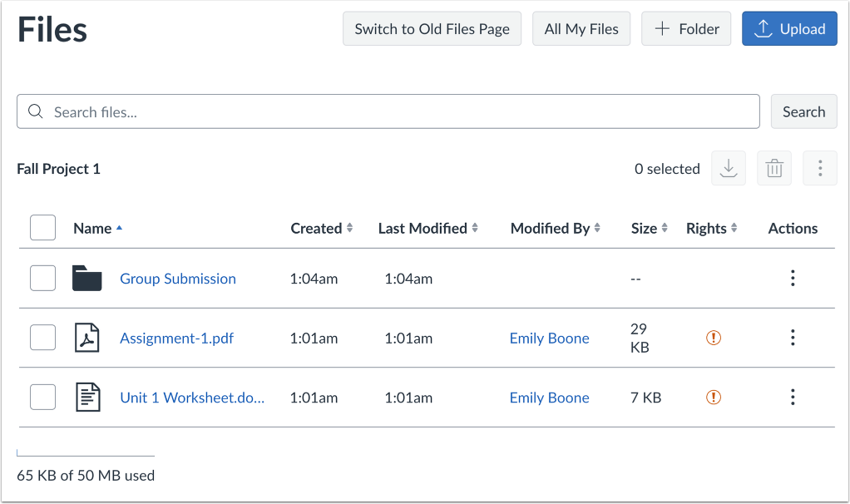This screenshot has width=850, height=504.
Task: Click the 65 KB of 50 MB used text
Action: pyautogui.click(x=86, y=475)
